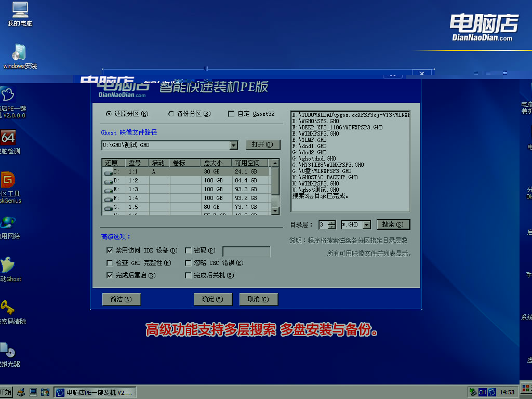Select E:\DEEP_XP3_1106\WINXPSP3.GHO in the results list
The height and width of the screenshot is (399, 532).
337,127
